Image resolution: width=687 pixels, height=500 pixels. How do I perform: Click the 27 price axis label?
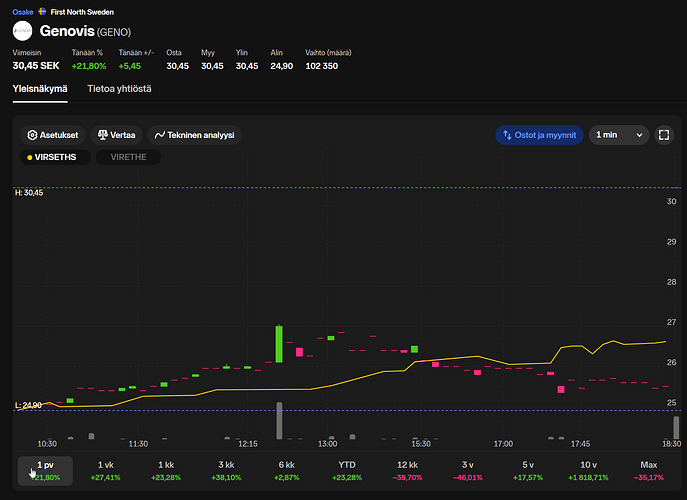tap(671, 322)
